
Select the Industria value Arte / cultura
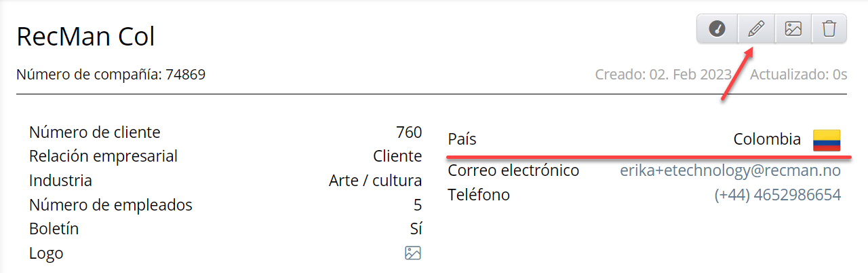click(375, 181)
